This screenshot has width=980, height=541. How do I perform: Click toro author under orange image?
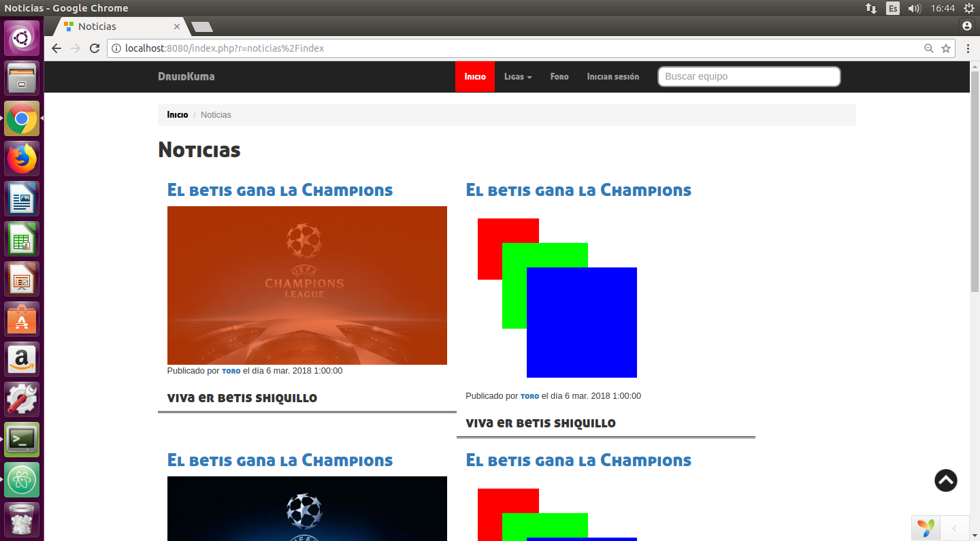[231, 371]
